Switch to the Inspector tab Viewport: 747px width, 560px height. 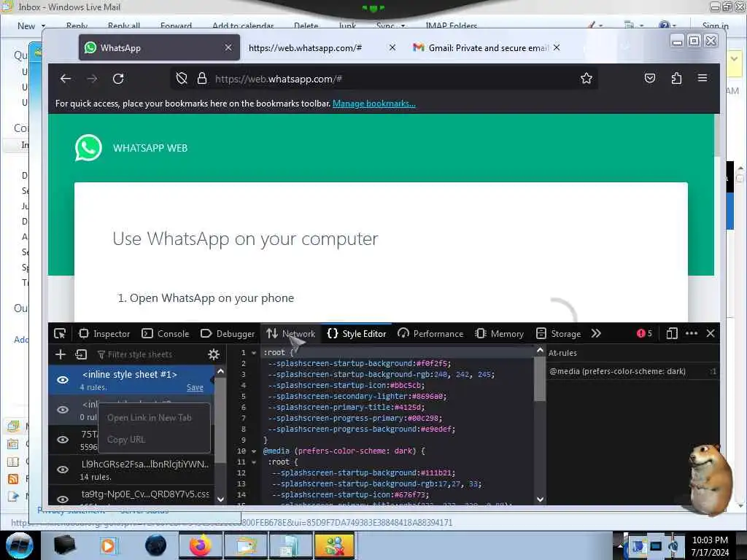[104, 333]
